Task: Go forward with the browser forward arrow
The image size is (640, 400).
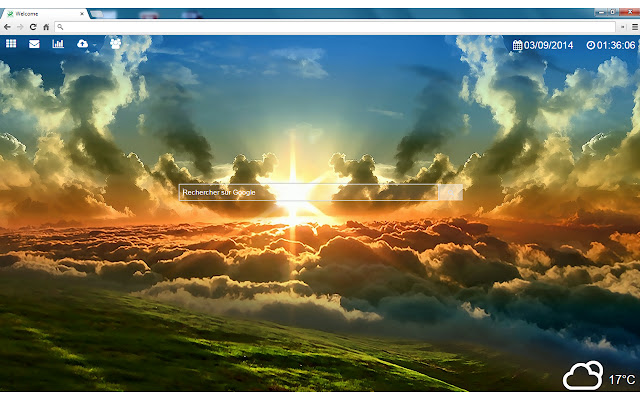Action: pyautogui.click(x=20, y=27)
